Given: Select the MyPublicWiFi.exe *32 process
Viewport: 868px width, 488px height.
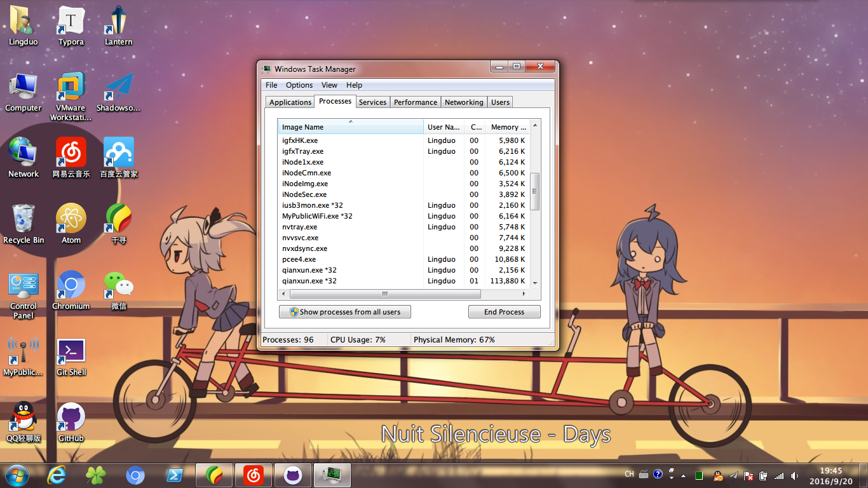Looking at the screenshot, I should (x=403, y=216).
